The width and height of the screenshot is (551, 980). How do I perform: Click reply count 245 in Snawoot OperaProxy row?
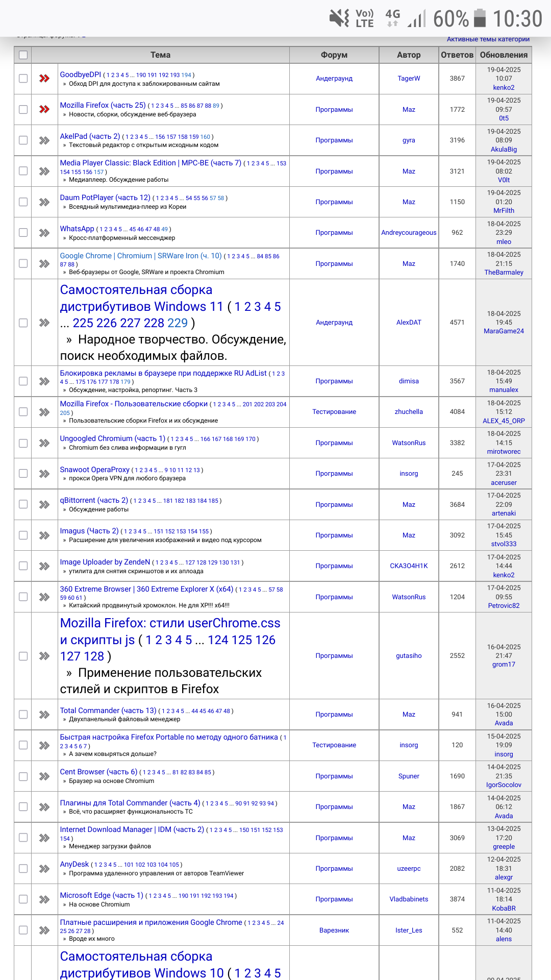(457, 474)
